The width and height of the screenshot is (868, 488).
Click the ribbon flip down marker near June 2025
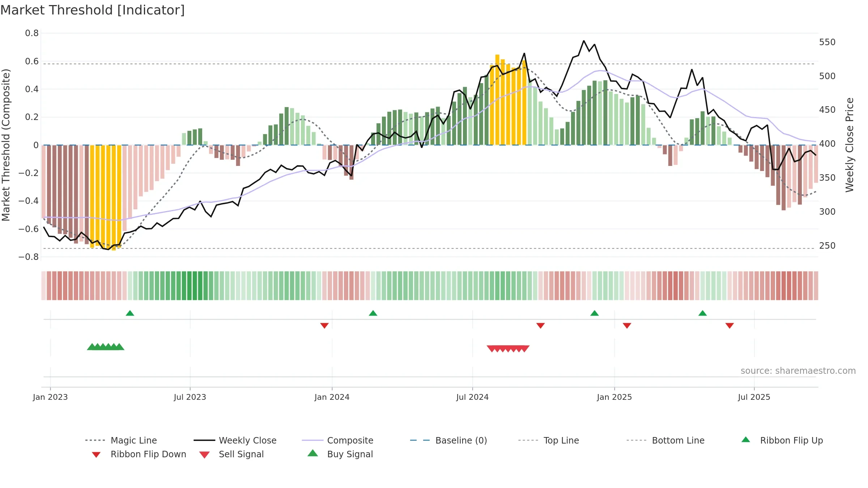729,326
